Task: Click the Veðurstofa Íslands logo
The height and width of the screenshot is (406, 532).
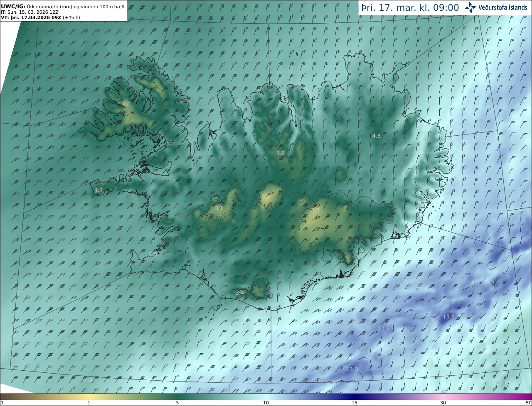Action: [x=495, y=7]
